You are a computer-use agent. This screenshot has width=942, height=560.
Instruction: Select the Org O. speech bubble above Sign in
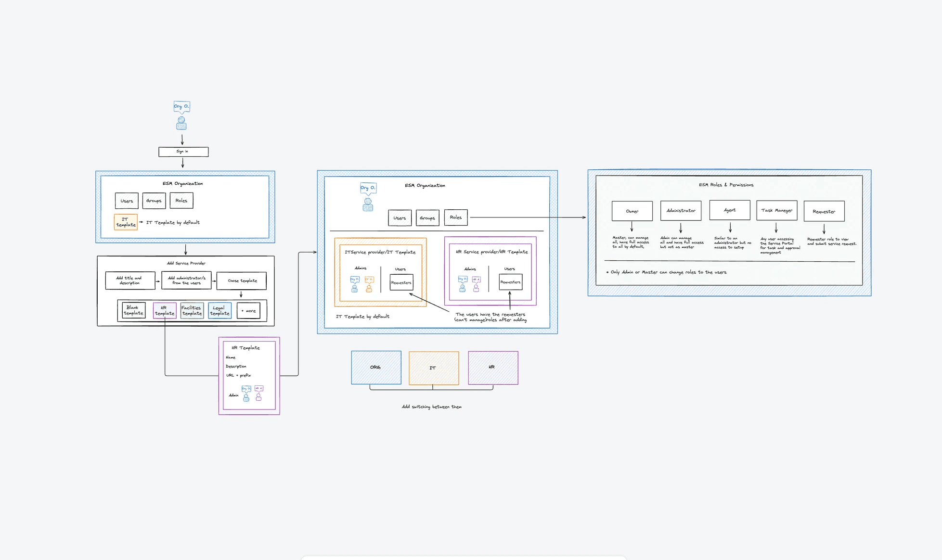tap(181, 107)
